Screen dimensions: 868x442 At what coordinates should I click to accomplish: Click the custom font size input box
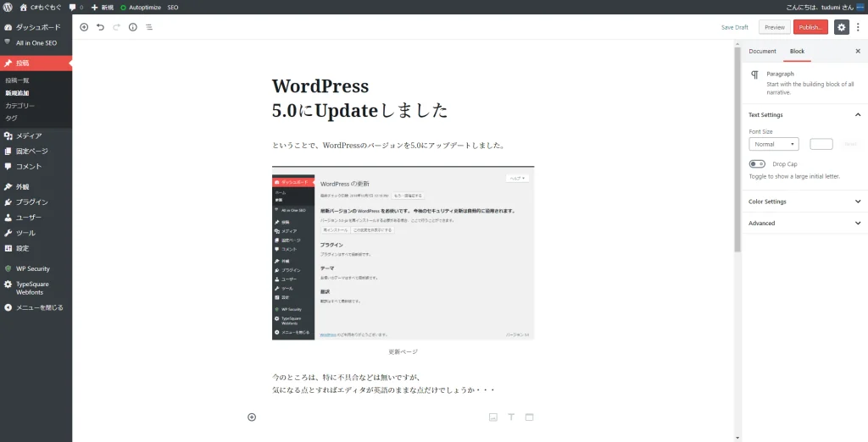(821, 144)
